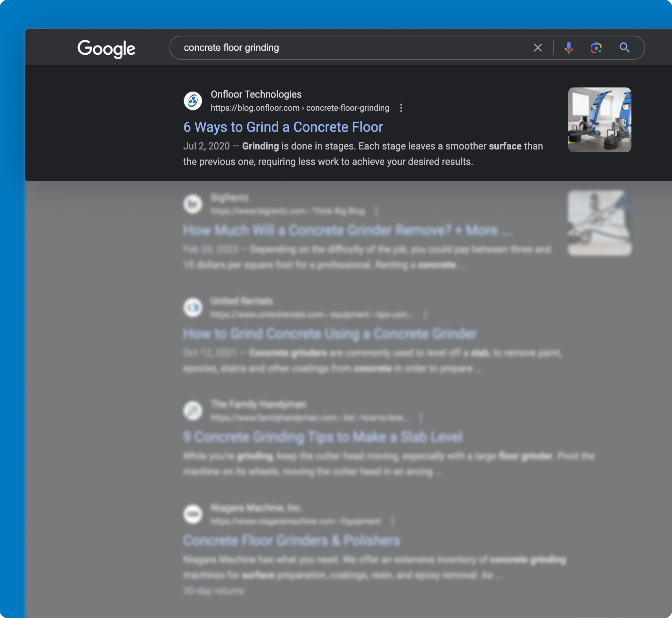Open three-dot menu for Onfloor result
The width and height of the screenshot is (672, 618).
(x=401, y=108)
